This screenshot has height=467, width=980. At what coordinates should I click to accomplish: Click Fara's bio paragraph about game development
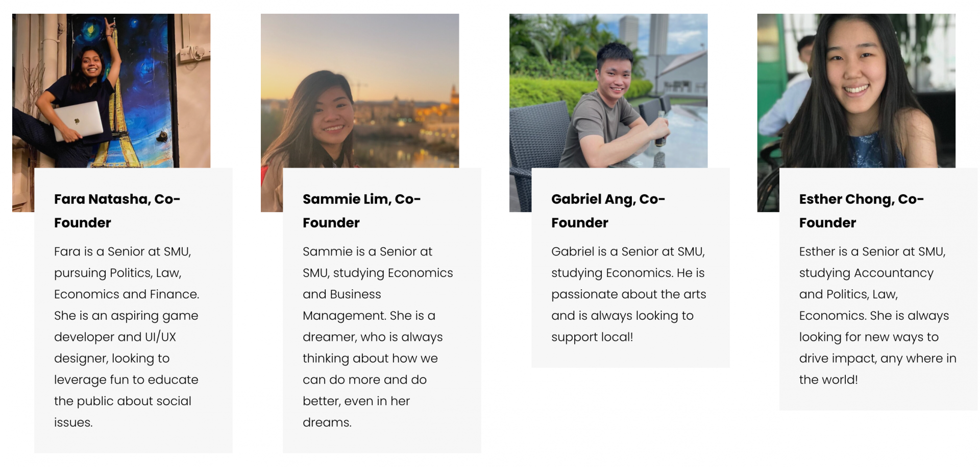point(127,337)
